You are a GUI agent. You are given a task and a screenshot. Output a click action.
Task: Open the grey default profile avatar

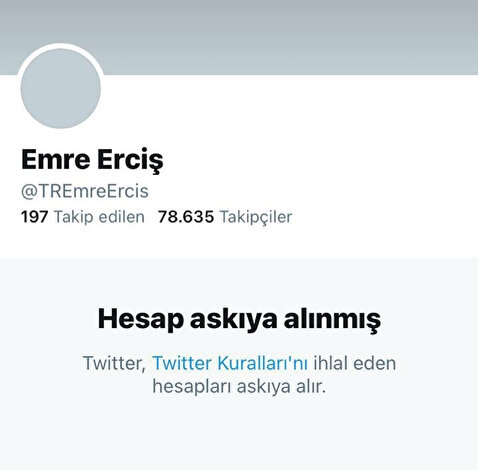point(61,88)
